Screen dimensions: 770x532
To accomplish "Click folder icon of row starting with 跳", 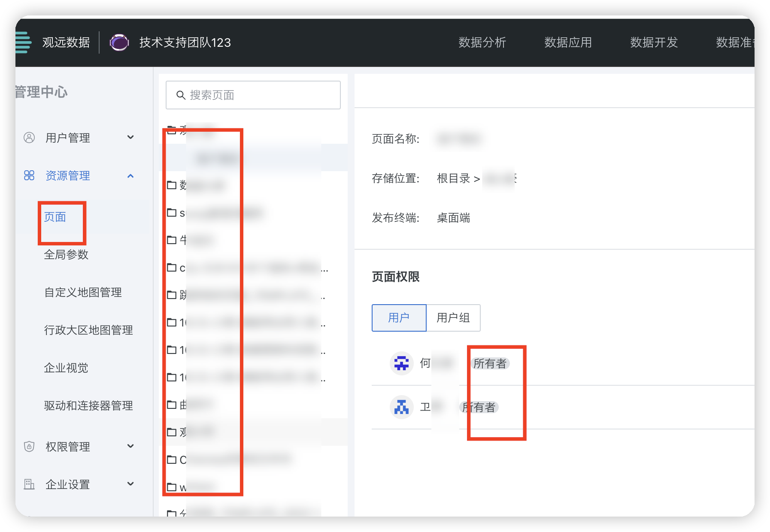I will (x=172, y=295).
